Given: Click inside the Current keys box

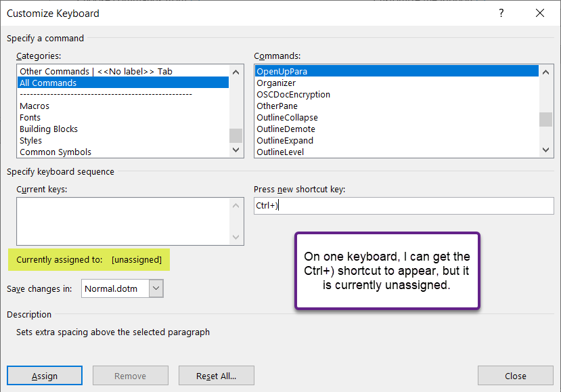Looking at the screenshot, I should (x=123, y=221).
